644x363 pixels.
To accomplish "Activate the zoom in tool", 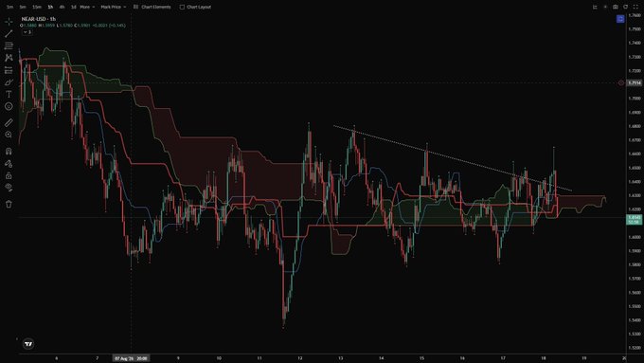I will click(9, 135).
